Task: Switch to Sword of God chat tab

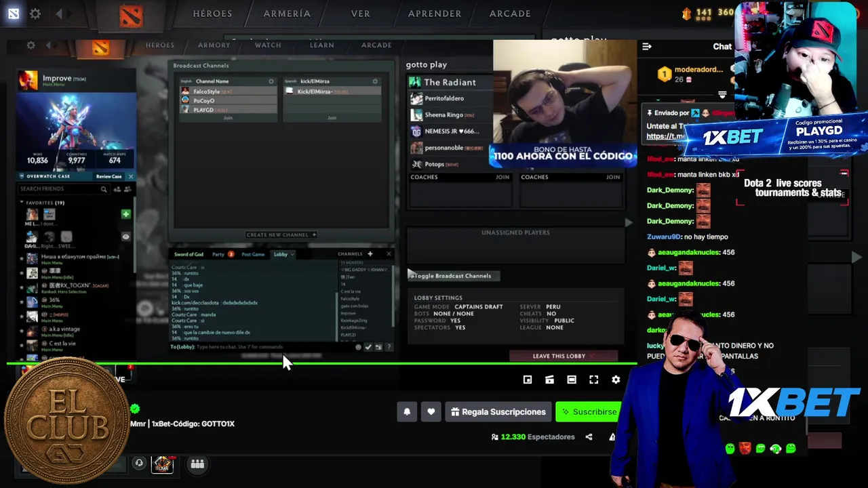Action: point(189,254)
